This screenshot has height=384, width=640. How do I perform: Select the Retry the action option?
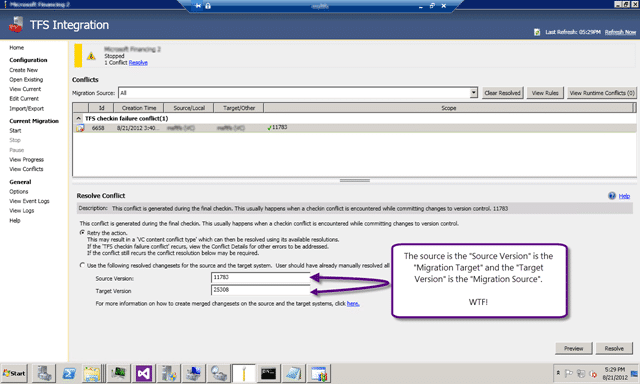[82, 233]
